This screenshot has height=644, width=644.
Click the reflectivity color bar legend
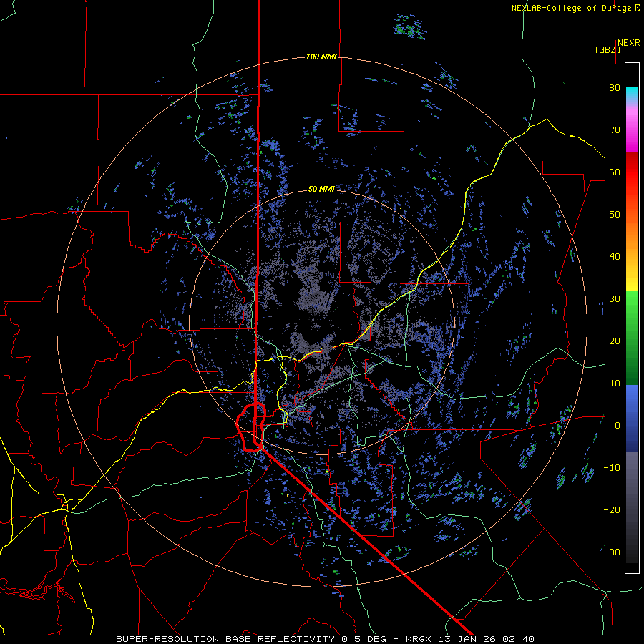pyautogui.click(x=632, y=318)
